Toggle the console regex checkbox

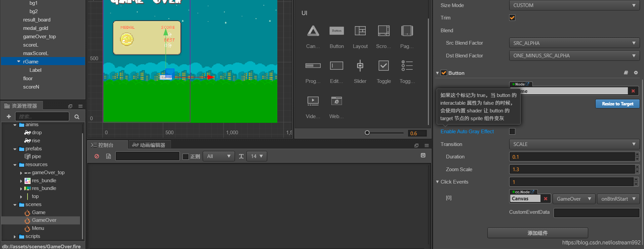(186, 156)
